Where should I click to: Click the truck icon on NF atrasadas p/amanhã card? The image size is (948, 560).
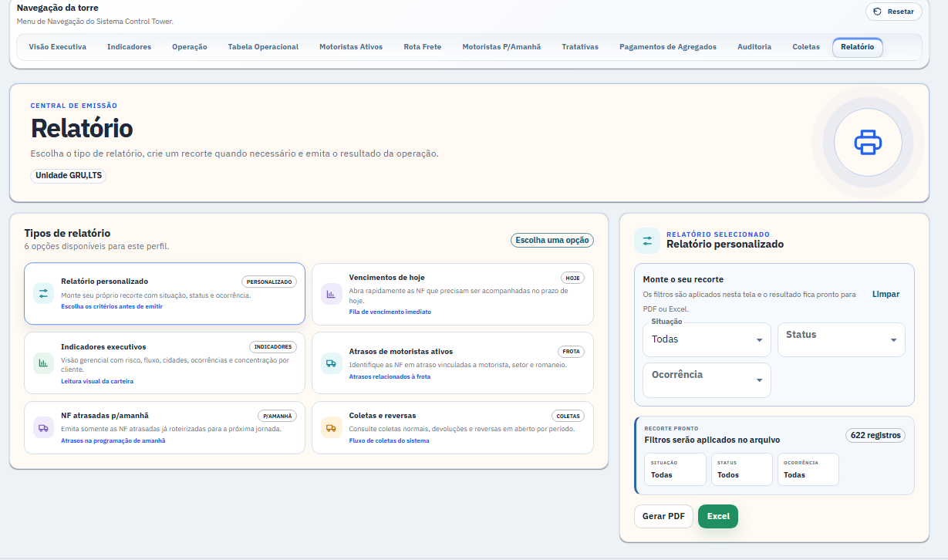point(43,427)
